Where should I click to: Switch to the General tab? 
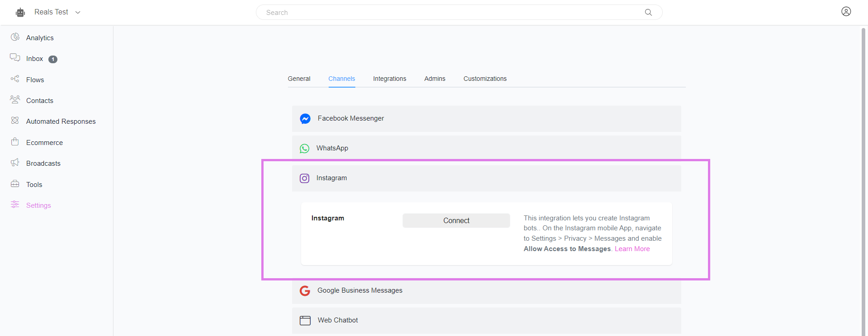pos(299,79)
